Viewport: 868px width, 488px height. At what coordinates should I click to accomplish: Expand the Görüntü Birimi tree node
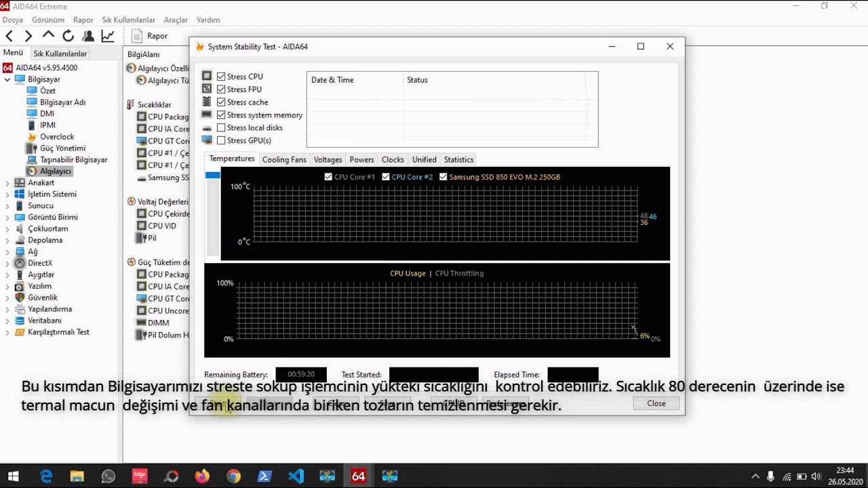coord(7,218)
